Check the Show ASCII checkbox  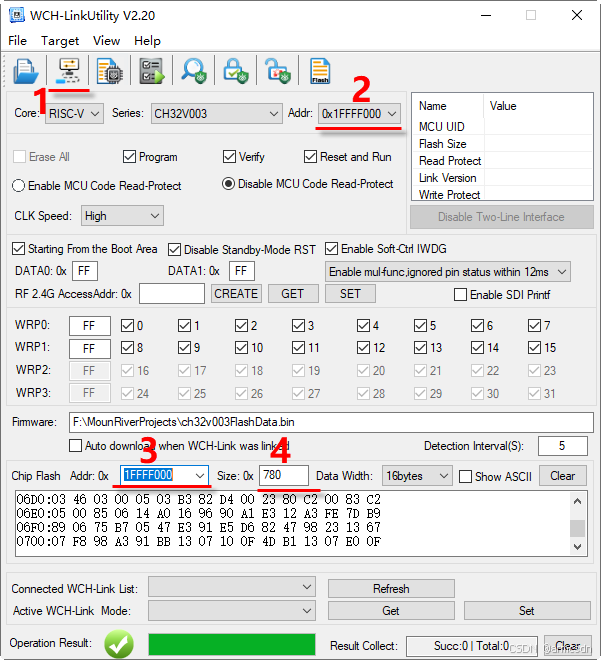(465, 477)
